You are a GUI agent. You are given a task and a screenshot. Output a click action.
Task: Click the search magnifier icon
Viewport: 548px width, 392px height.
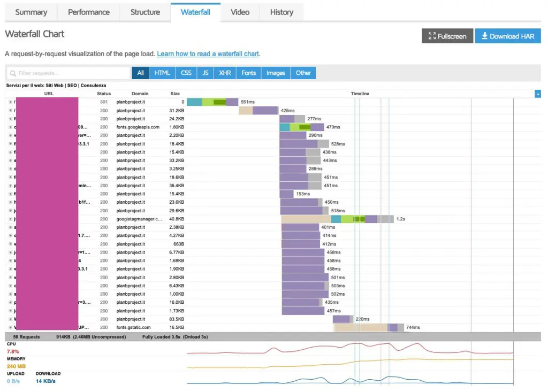pyautogui.click(x=13, y=73)
